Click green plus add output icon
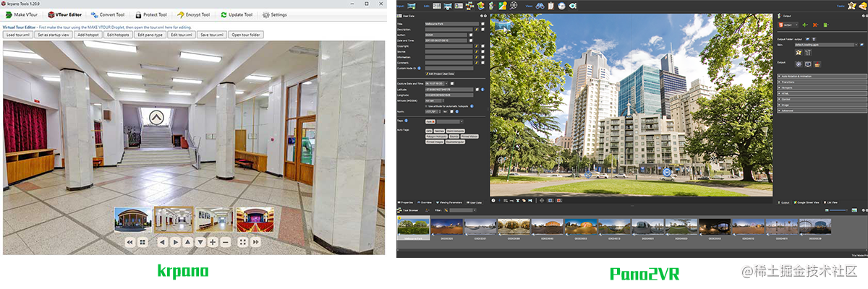This screenshot has width=868, height=289. click(x=805, y=25)
